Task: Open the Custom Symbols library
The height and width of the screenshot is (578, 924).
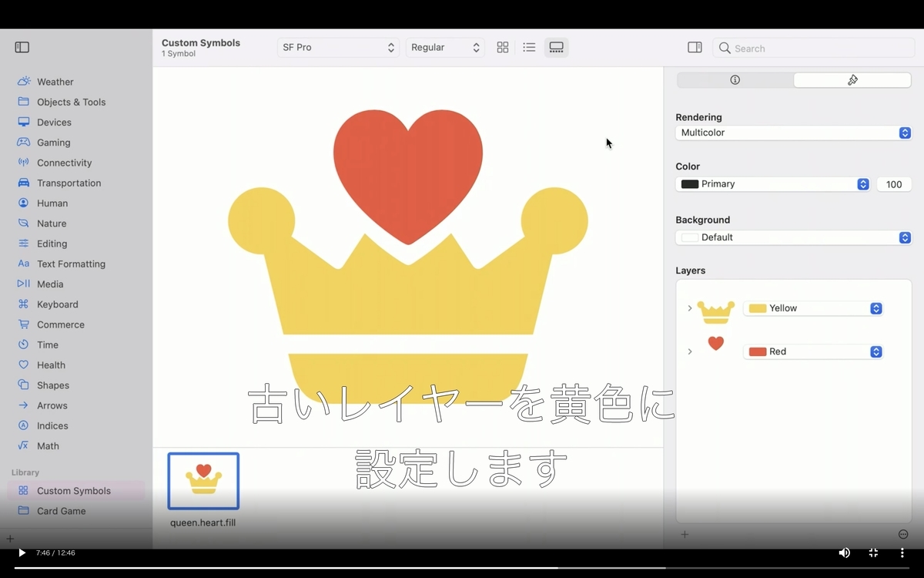Action: 76,491
